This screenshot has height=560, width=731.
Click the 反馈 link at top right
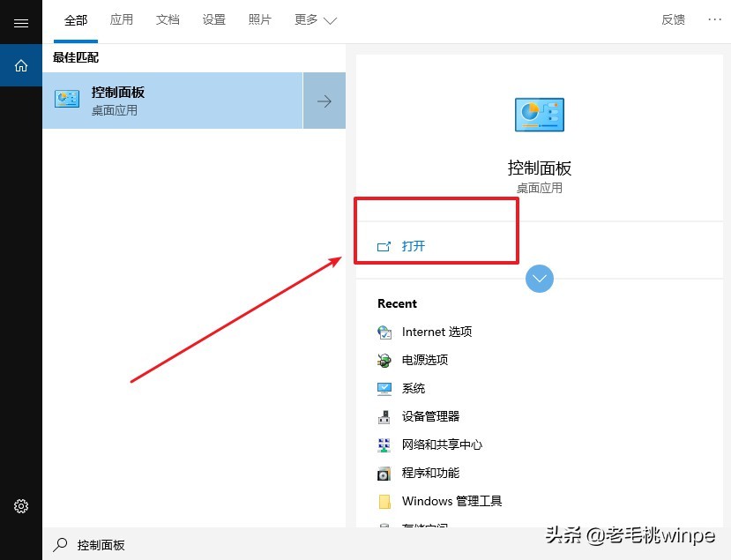[673, 19]
